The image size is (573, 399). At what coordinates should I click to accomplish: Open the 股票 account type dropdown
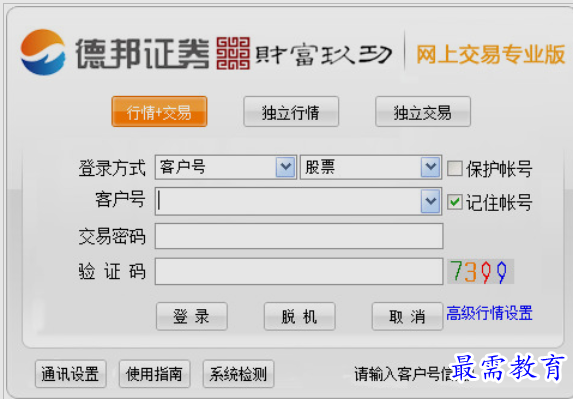pos(371,167)
